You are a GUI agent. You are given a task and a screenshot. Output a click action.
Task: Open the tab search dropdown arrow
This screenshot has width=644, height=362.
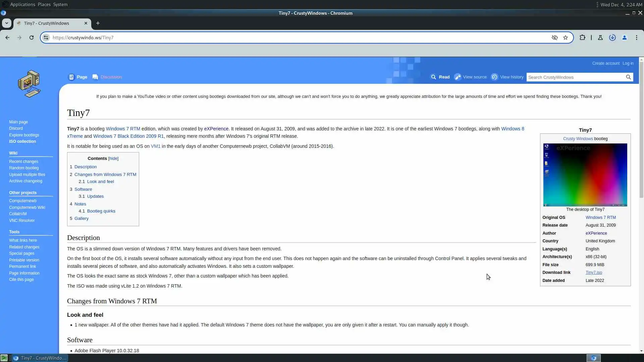(6, 23)
